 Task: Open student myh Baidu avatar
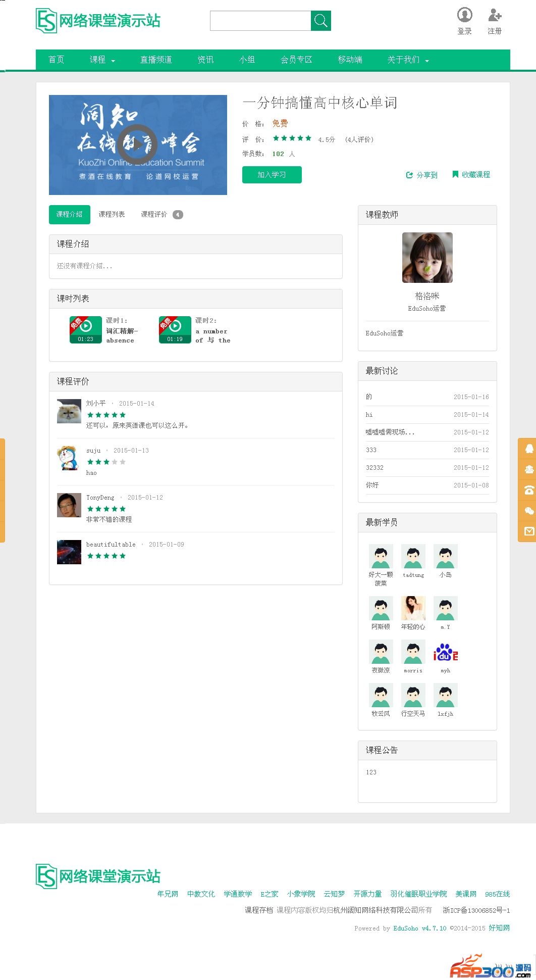446,652
